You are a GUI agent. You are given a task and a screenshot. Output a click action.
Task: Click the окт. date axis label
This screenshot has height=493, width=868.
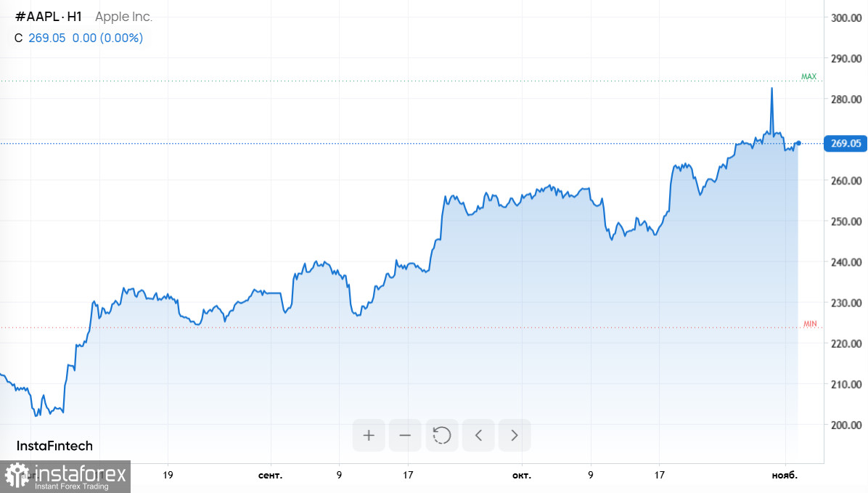point(521,476)
